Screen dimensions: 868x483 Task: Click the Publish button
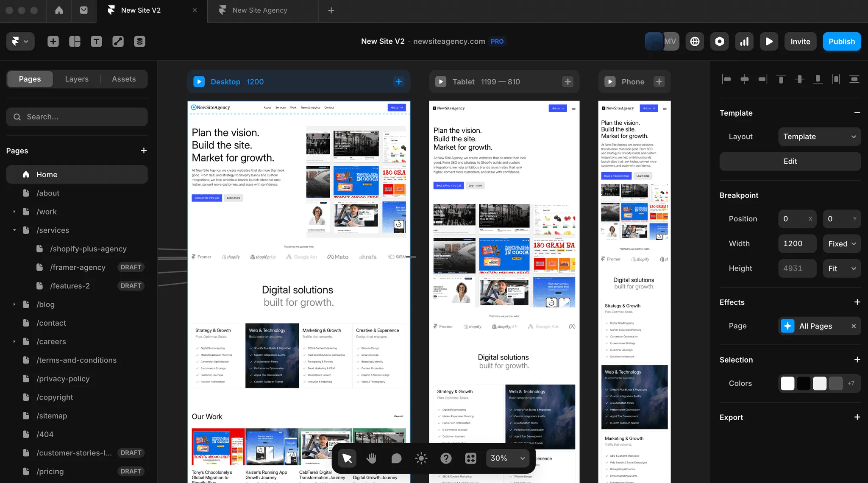click(842, 41)
